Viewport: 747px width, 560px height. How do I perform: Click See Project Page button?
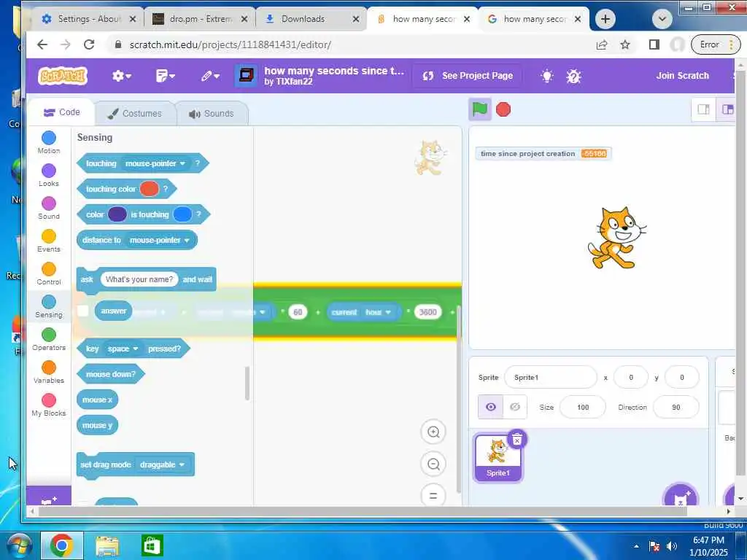(x=468, y=76)
